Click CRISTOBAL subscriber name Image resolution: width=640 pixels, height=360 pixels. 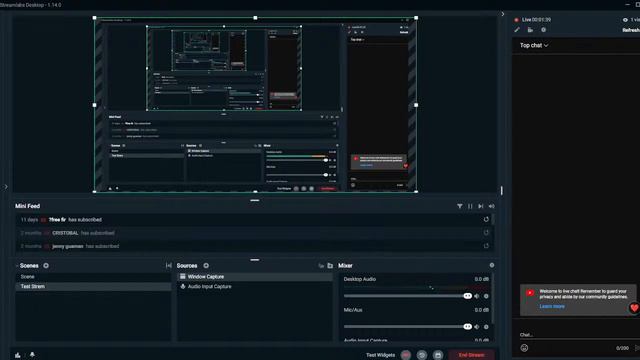tap(65, 233)
